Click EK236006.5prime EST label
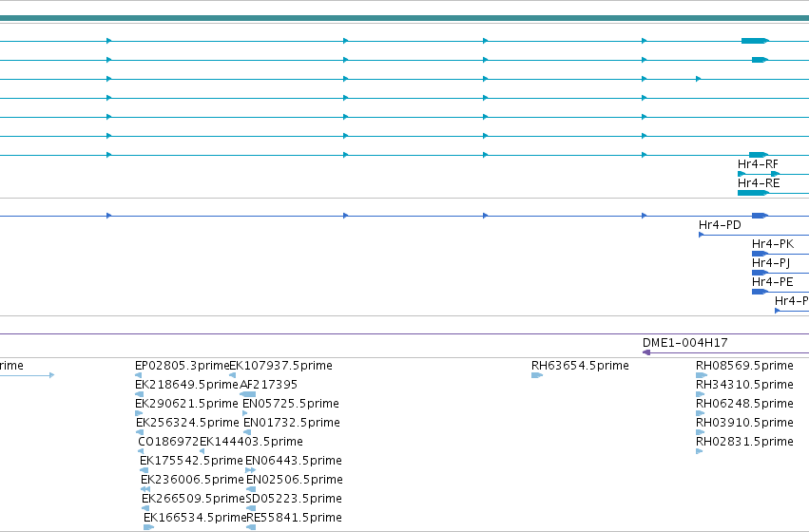This screenshot has height=532, width=809. click(192, 480)
